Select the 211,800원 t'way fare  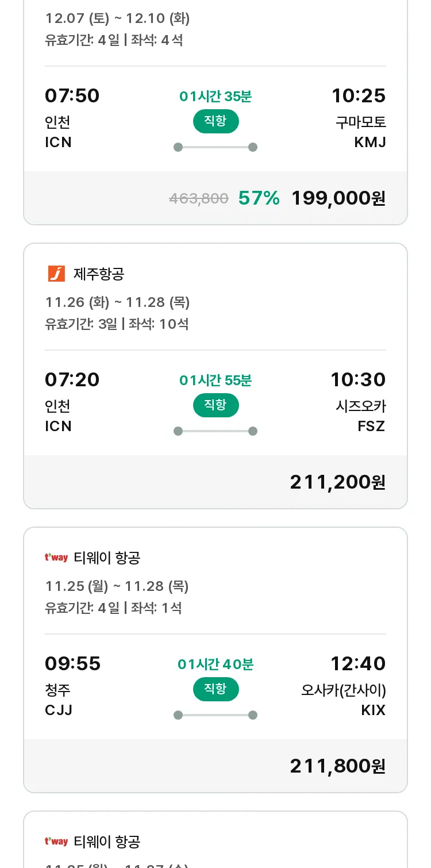point(337,766)
